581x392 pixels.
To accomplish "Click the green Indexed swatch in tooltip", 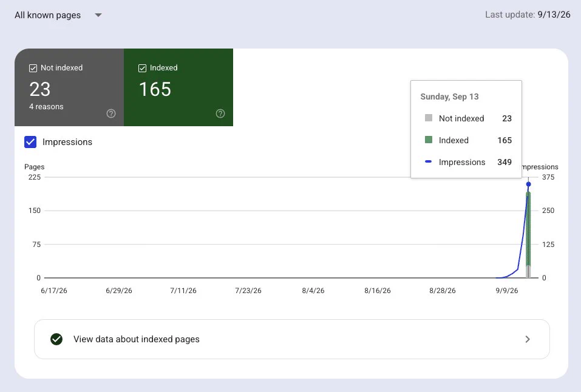I will click(x=429, y=140).
